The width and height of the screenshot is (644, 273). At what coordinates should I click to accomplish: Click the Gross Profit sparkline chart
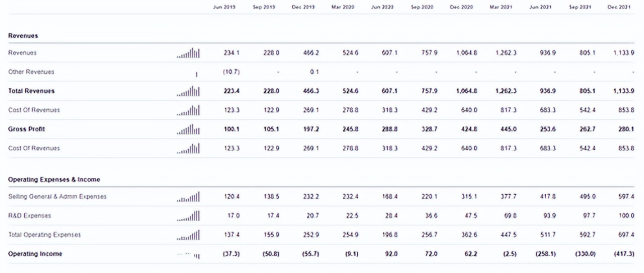188,129
